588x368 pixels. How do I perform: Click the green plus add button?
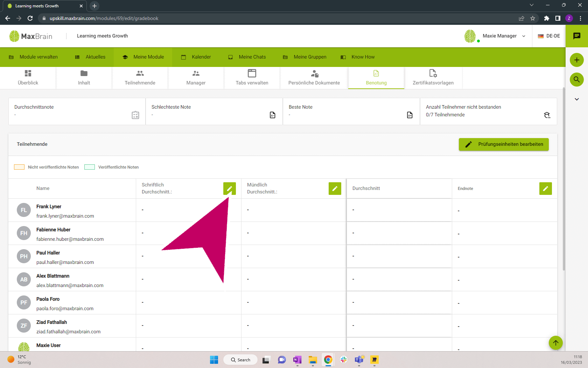coord(577,60)
